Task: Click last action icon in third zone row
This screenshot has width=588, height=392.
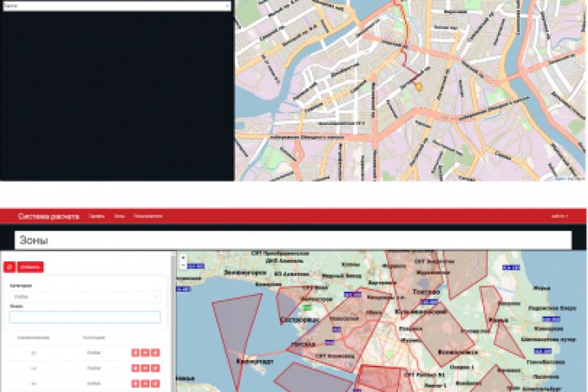Action: [x=155, y=384]
